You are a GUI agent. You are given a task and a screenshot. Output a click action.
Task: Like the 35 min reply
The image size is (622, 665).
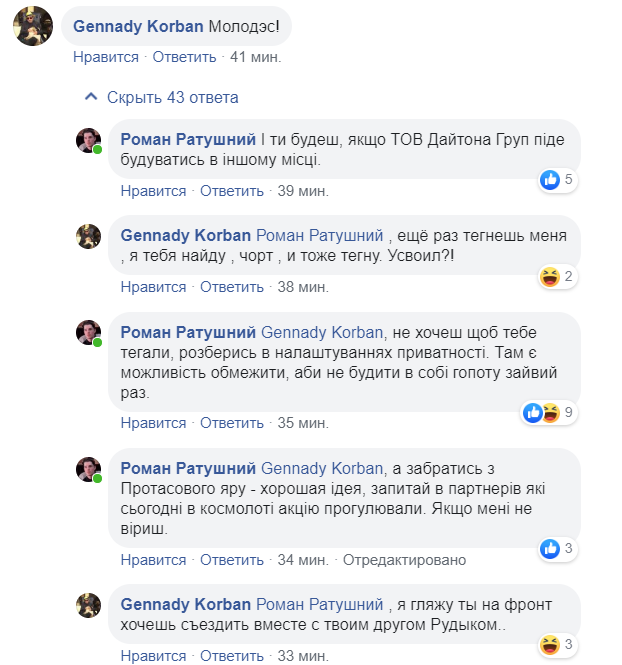tap(153, 422)
